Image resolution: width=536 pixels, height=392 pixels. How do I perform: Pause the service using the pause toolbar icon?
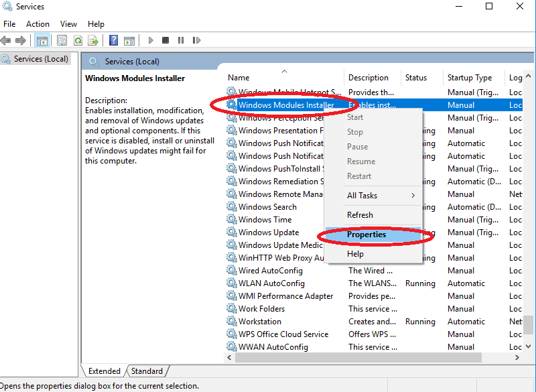[x=181, y=40]
